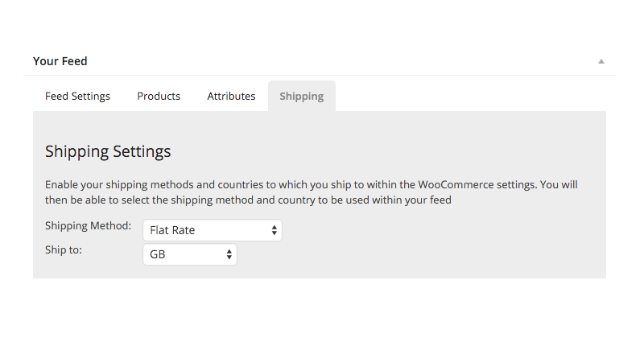Screen dimensions: 644x342
Task: Collapse the Your Feed panel triangle
Action: coord(601,61)
